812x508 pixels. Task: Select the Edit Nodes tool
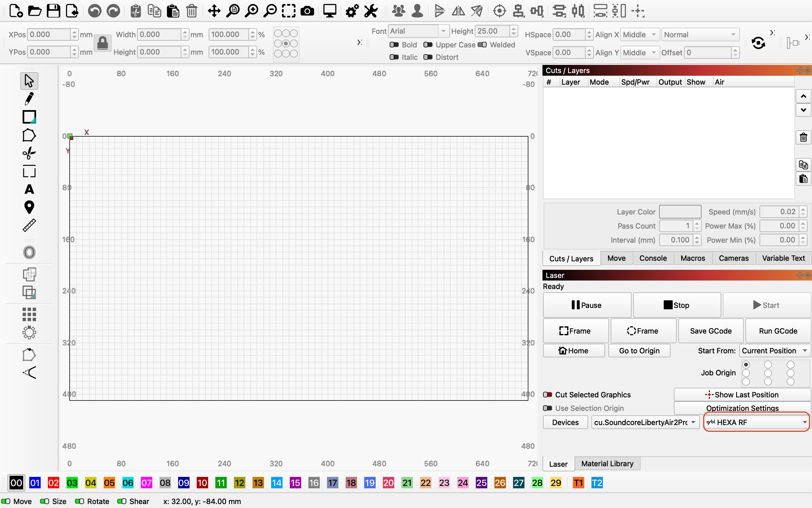(29, 153)
